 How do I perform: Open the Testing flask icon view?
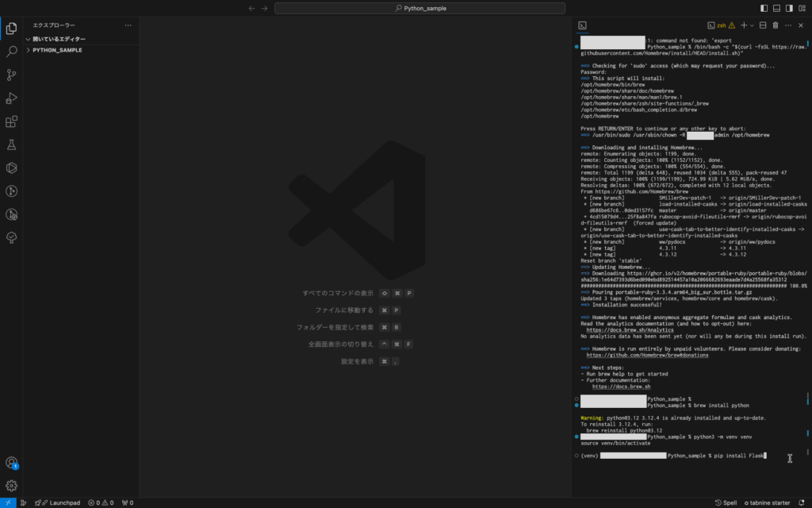point(11,144)
